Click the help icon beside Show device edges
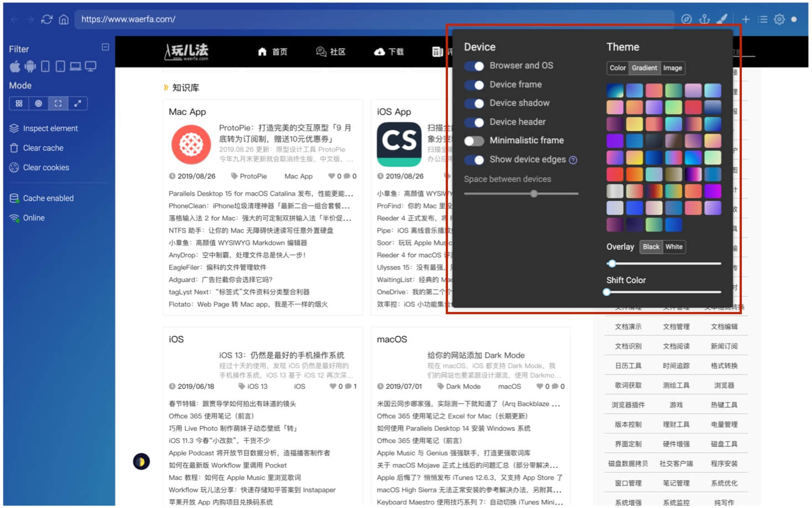 tap(573, 160)
